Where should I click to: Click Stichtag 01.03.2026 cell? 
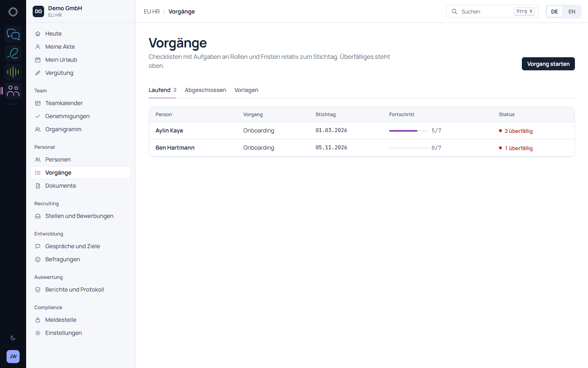pos(331,130)
